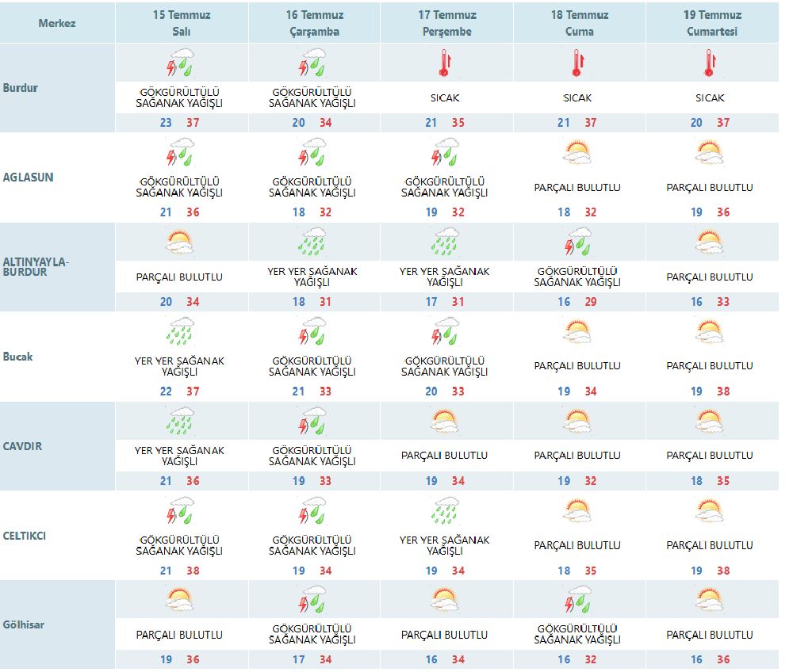Click Bucak's 19 Temmuz max temperature 38
The image size is (793, 672).
(722, 391)
